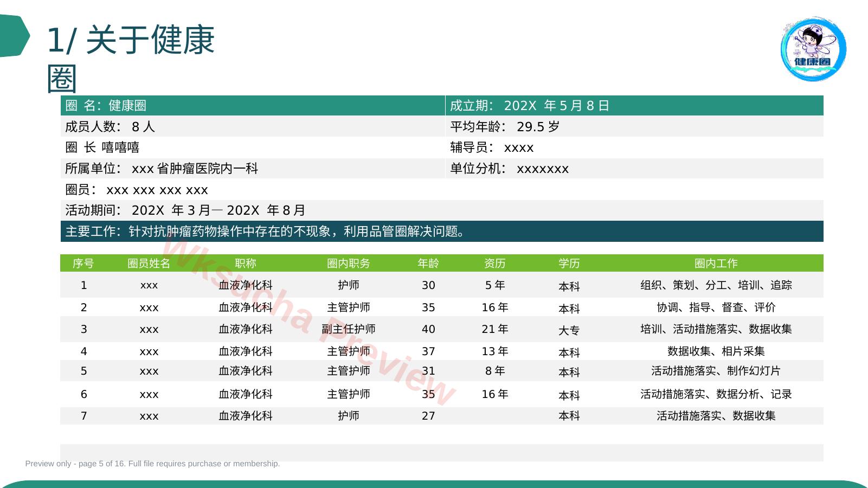Screen dimensions: 868x488
Task: Select the 圈 名: 健康圈 cell
Action: pos(253,106)
